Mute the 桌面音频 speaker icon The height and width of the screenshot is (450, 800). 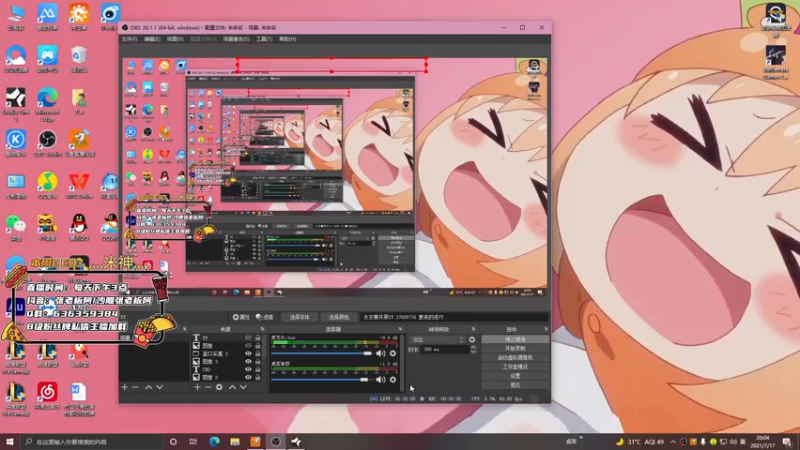coord(381,380)
